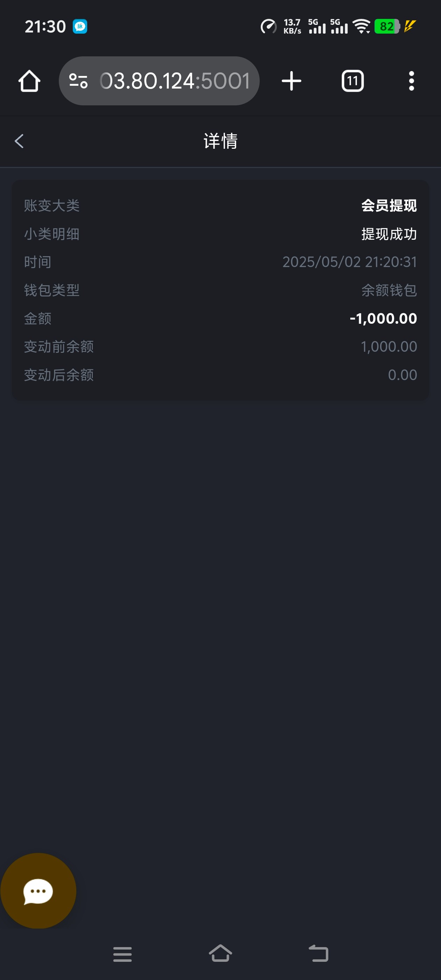This screenshot has width=441, height=980.
Task: Open the browser three-dot menu
Action: (411, 81)
